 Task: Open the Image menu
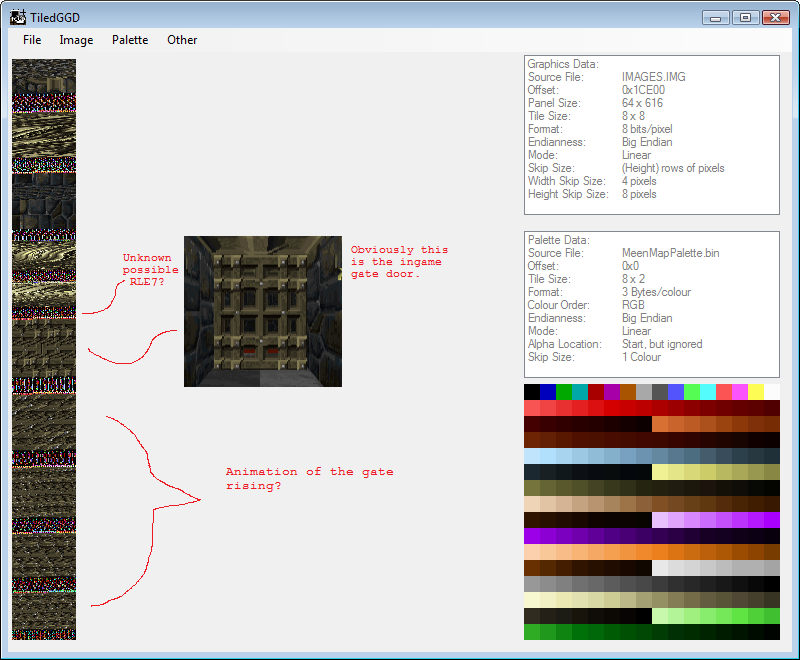pos(76,40)
